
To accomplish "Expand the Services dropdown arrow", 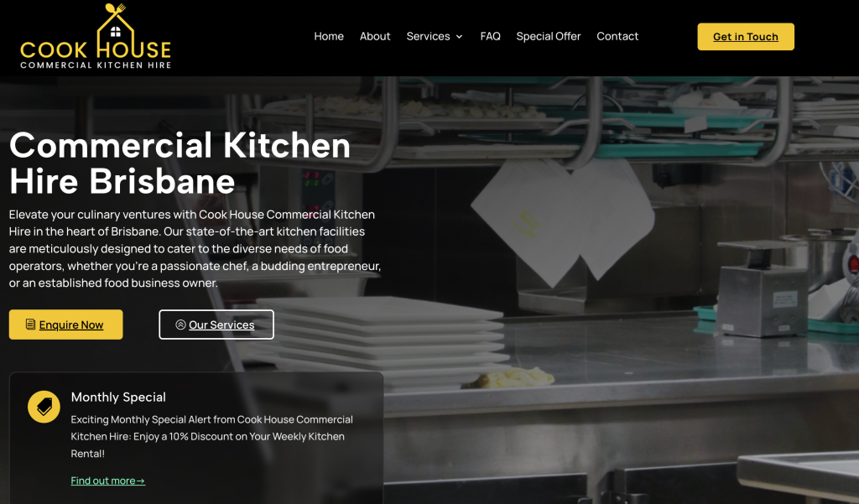I will [x=459, y=37].
